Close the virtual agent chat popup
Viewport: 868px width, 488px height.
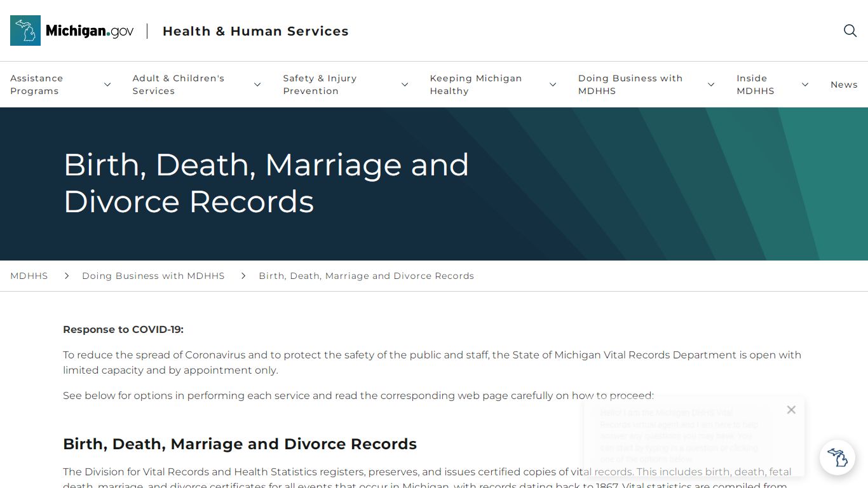coord(791,410)
